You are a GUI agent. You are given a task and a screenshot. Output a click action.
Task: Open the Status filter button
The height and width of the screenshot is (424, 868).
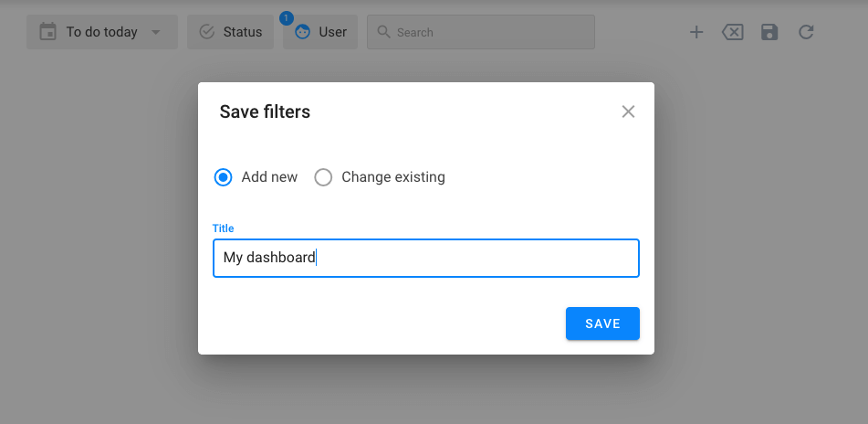[x=233, y=32]
